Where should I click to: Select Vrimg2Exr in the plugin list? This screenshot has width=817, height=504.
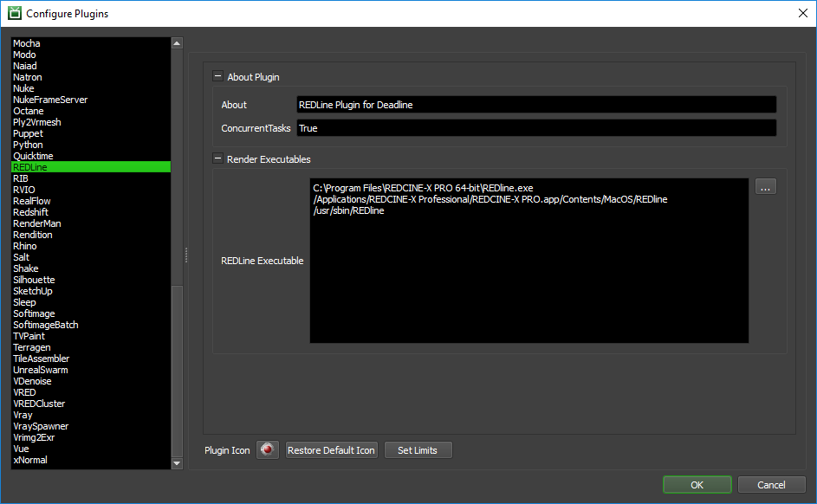91,436
